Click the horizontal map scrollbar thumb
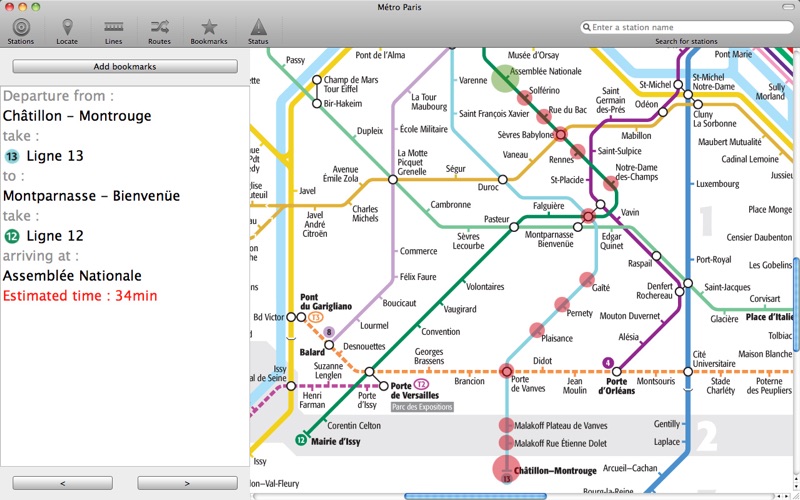Image resolution: width=800 pixels, height=500 pixels. 476,496
